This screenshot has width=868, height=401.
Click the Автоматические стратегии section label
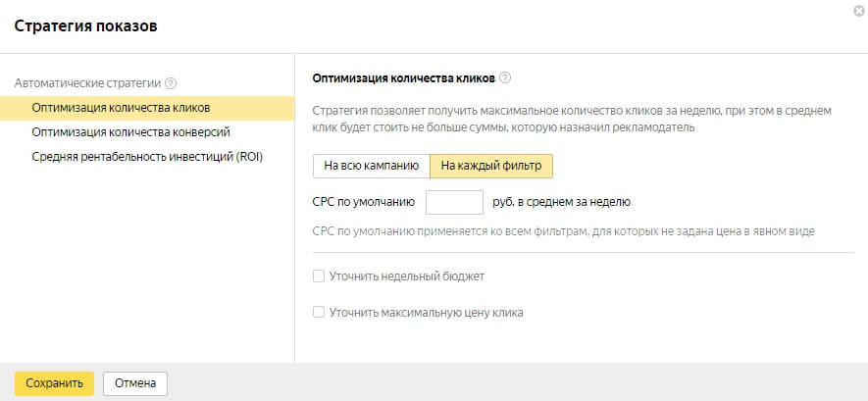point(87,83)
